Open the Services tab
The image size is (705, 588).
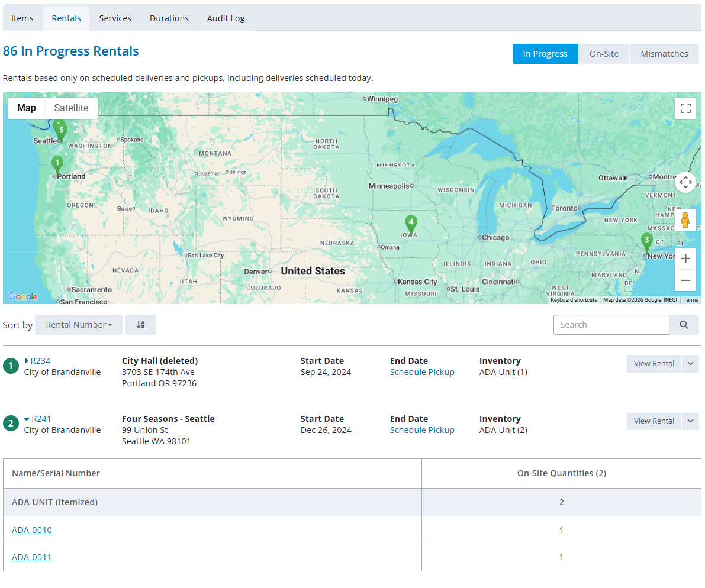(x=115, y=18)
